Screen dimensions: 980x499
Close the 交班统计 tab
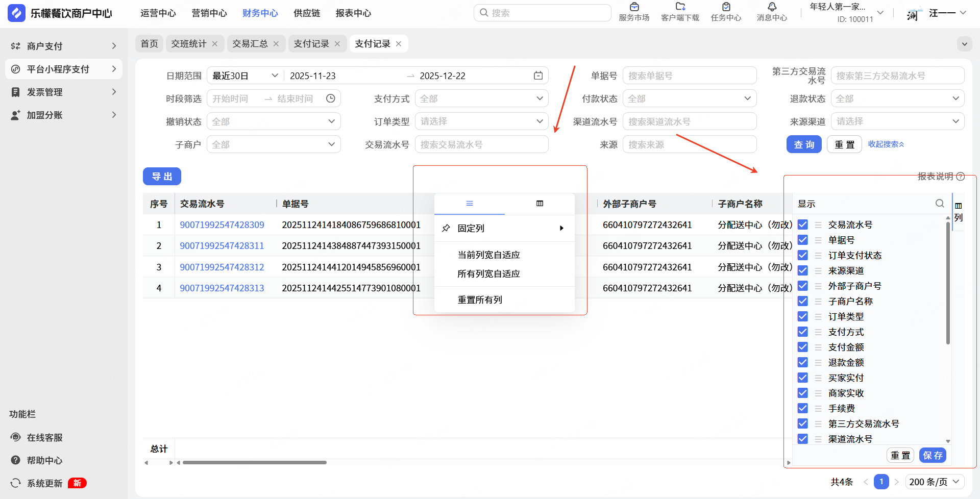215,44
